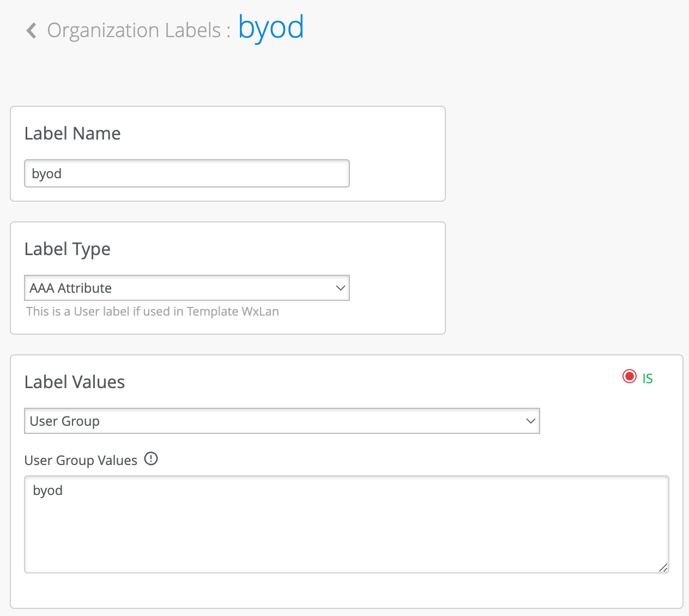Click the blue byod page title
689x616 pixels.
pos(271,28)
